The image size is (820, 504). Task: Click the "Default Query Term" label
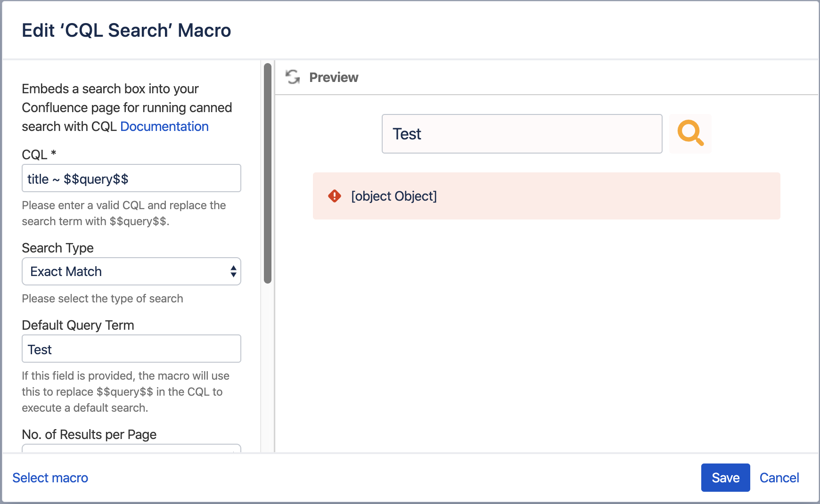tap(78, 325)
